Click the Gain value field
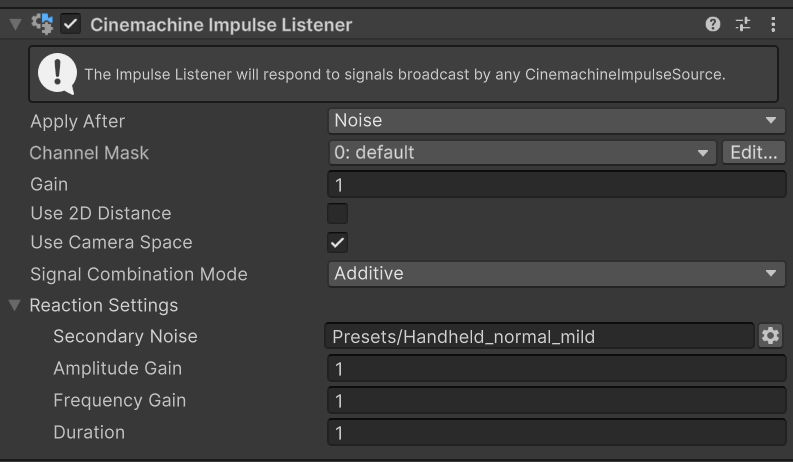Screen dimensions: 793x462 click(556, 184)
